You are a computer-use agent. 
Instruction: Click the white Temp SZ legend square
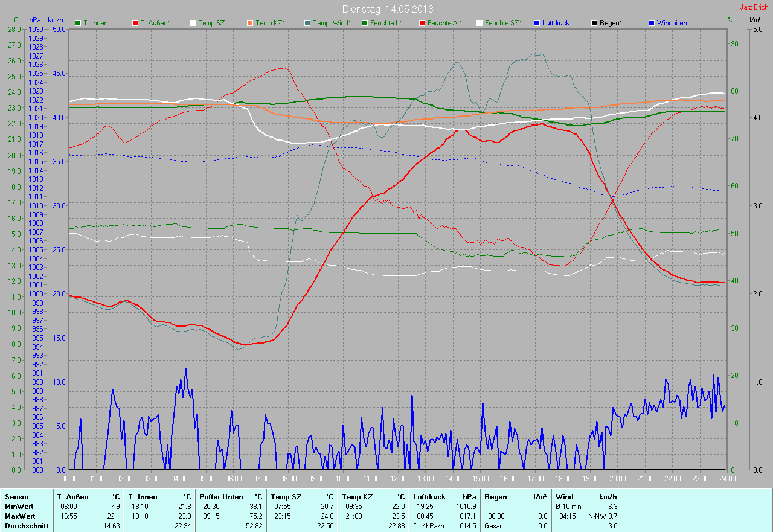point(193,23)
